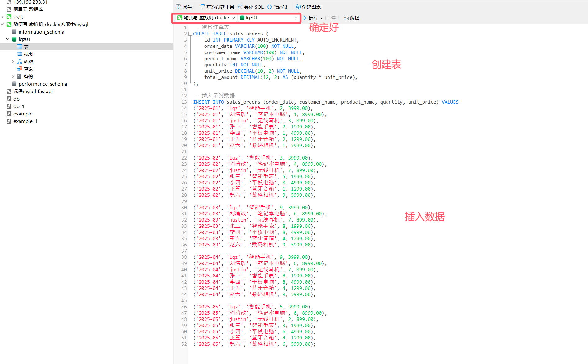The height and width of the screenshot is (364, 588).
Task: Click the Beautify SQL (美化 SQL) button
Action: tap(251, 7)
